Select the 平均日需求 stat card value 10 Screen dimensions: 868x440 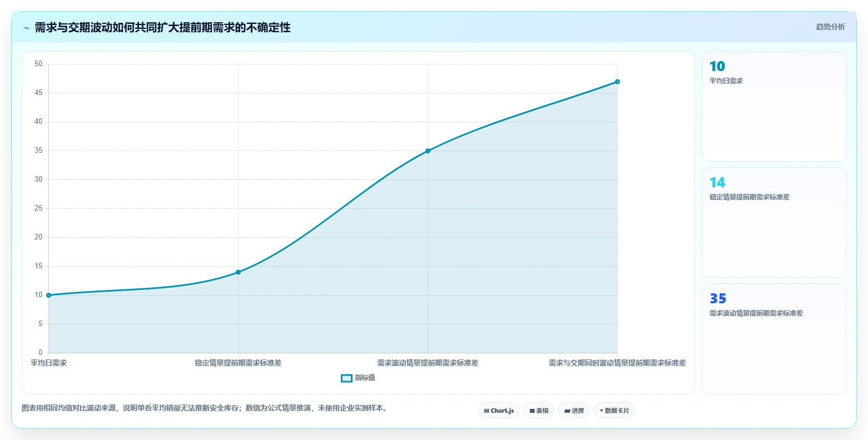click(717, 67)
